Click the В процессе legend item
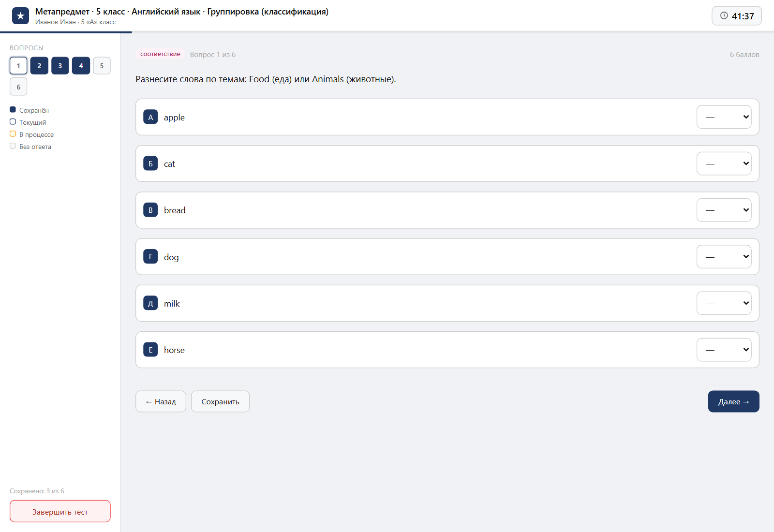The width and height of the screenshot is (774, 532). point(32,134)
